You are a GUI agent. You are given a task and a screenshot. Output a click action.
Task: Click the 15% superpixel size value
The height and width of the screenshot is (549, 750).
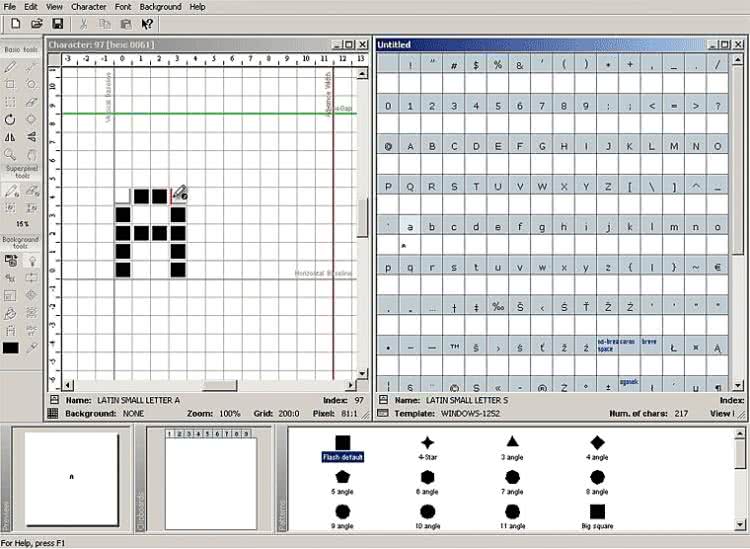22,224
